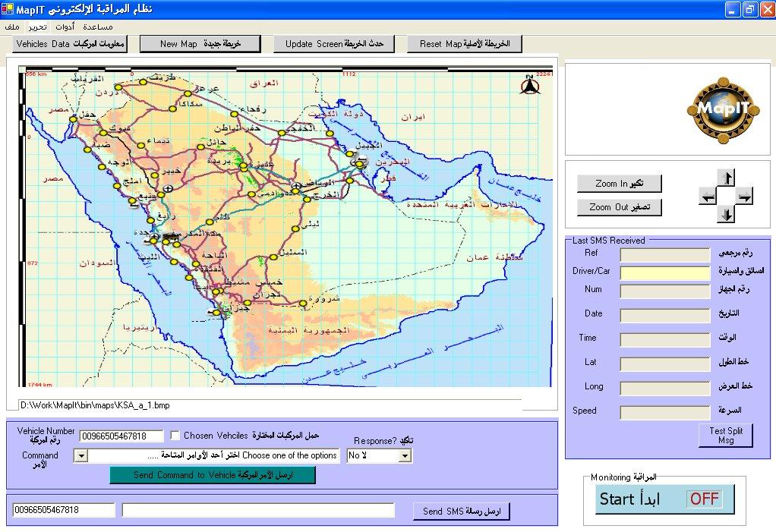Pan the map up with the arrow
776x532 pixels.
point(727,178)
